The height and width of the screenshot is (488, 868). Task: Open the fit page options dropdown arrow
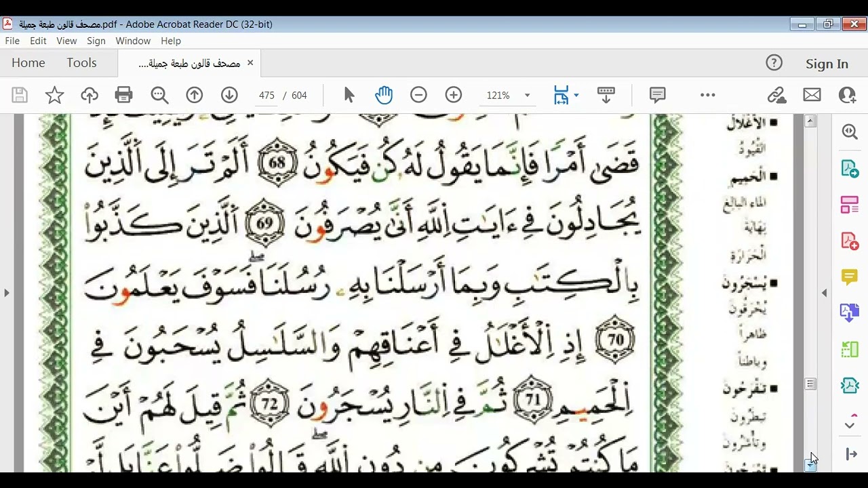(x=576, y=96)
